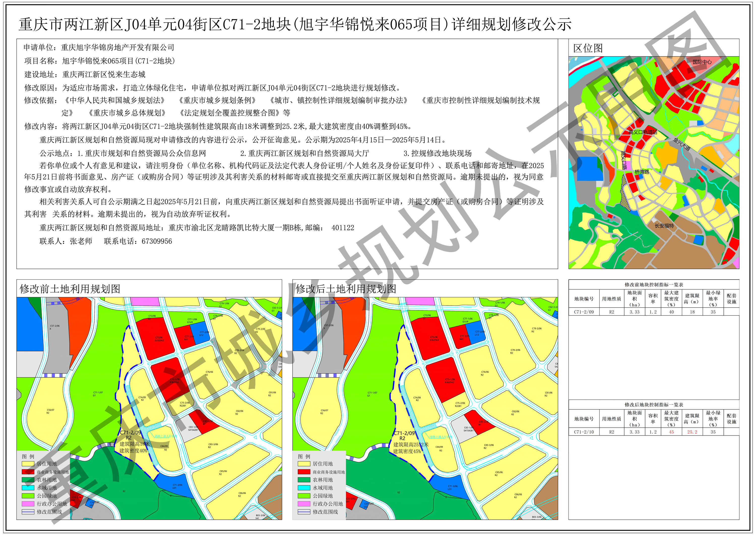Viewport: 756px width, 535px height.
Task: Click the 国际中心 label on the location map
Action: pos(702,62)
